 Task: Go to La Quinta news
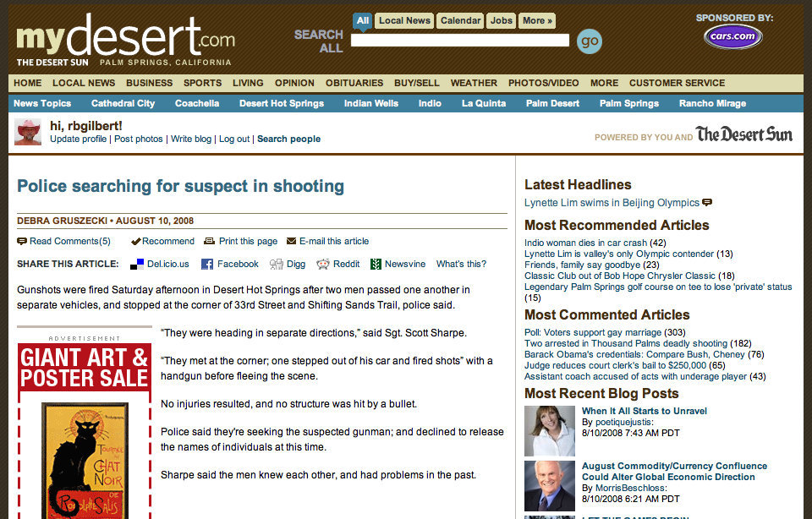pyautogui.click(x=484, y=103)
